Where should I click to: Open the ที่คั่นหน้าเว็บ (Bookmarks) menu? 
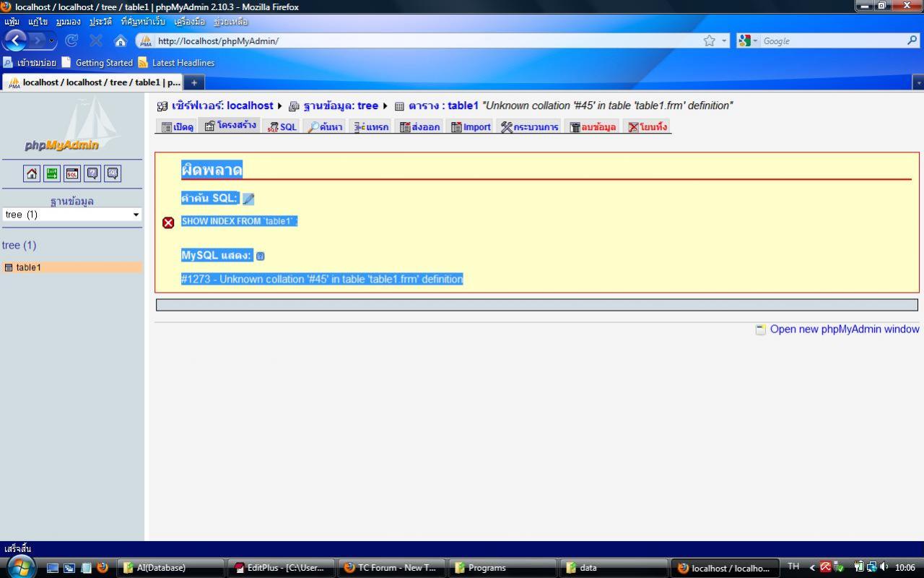(143, 22)
